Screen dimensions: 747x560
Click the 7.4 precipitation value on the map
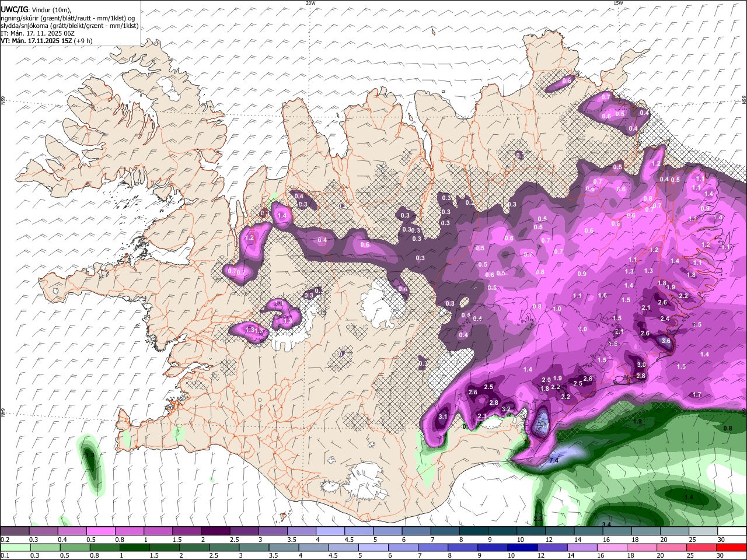pyautogui.click(x=554, y=461)
